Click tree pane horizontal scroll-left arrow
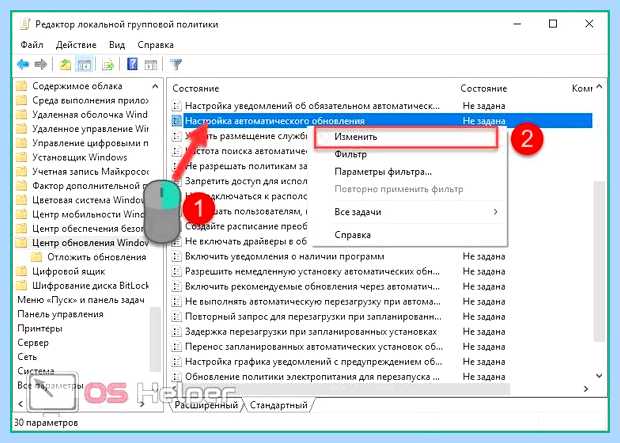 [21, 404]
